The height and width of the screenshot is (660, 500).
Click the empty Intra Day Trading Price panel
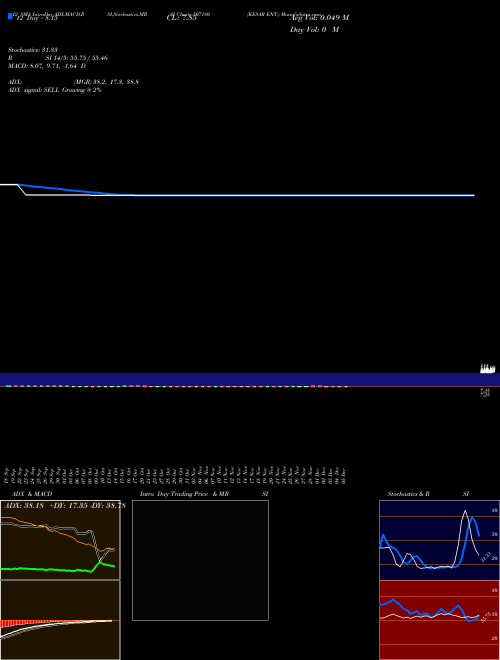pos(200,560)
